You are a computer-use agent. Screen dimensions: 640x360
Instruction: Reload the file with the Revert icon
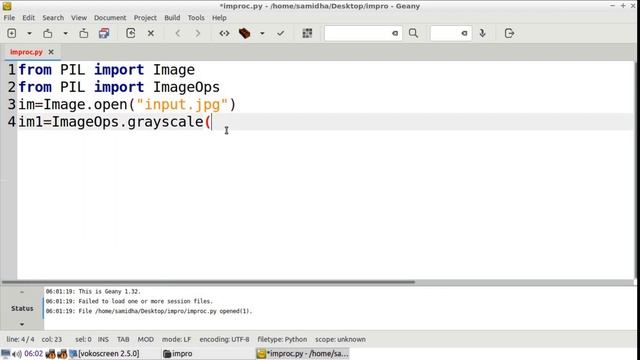pyautogui.click(x=131, y=33)
